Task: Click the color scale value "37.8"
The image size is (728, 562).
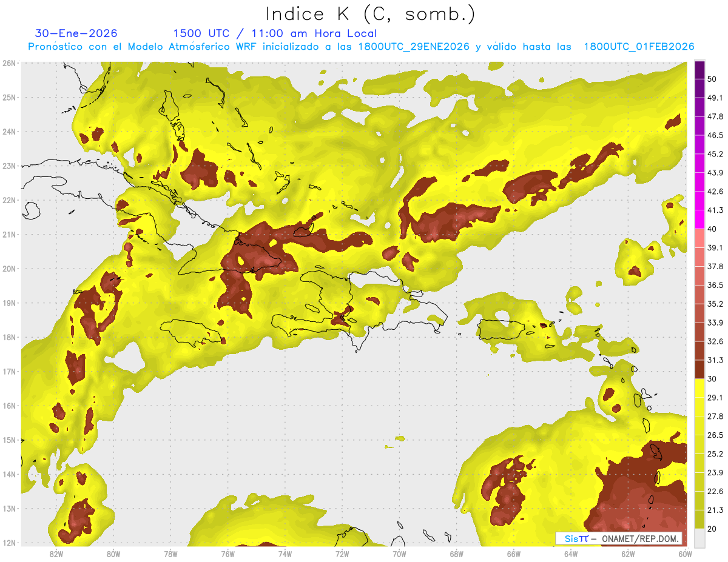Action: (715, 266)
